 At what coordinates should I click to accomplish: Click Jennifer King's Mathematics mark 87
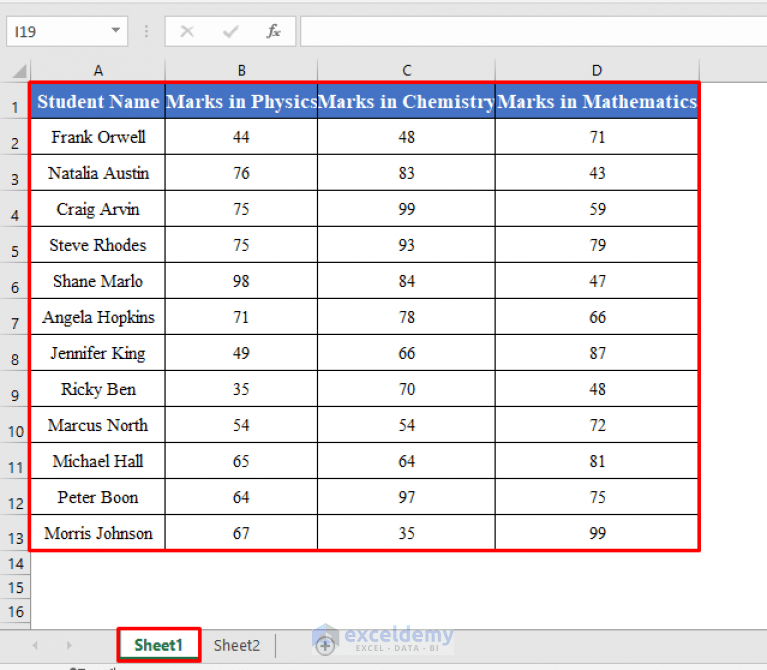coord(597,353)
